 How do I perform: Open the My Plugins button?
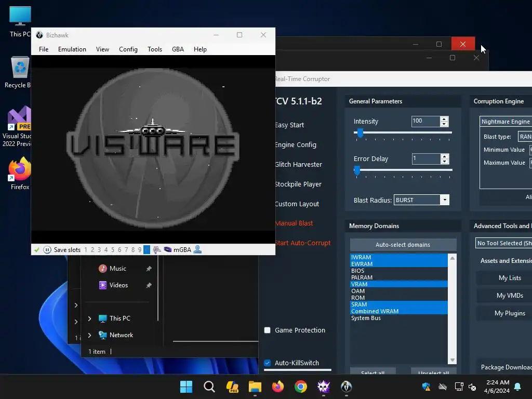coord(510,313)
